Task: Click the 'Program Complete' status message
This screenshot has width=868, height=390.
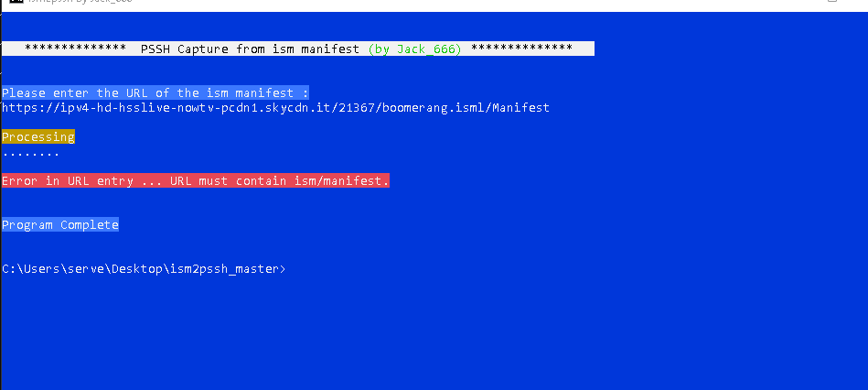Action: point(60,225)
